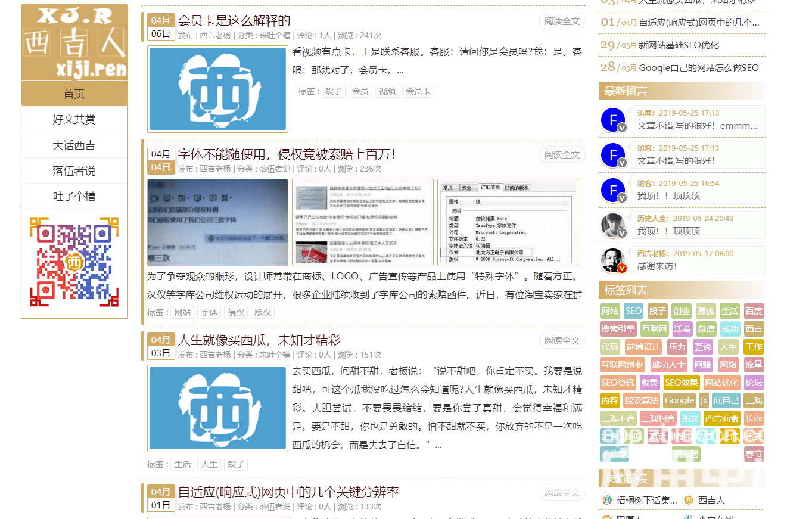Open font properties dialog screenshot thumbnail
The width and height of the screenshot is (812, 519).
tap(508, 222)
